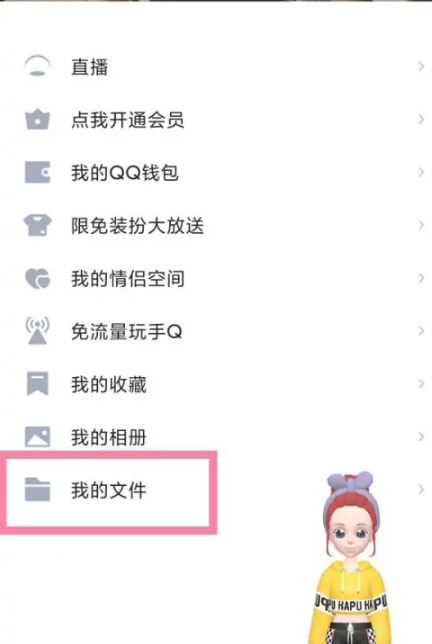Viewport: 432px width, 644px height.
Task: Select the T-shirt dress-up icon
Action: 37,225
